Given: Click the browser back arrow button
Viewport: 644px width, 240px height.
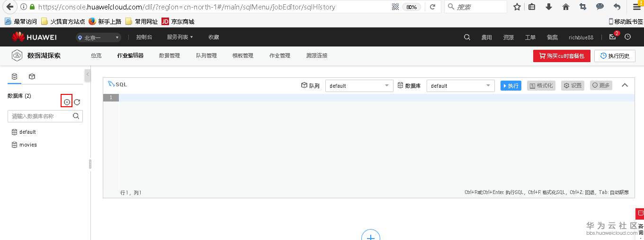Looking at the screenshot, I should pyautogui.click(x=9, y=7).
